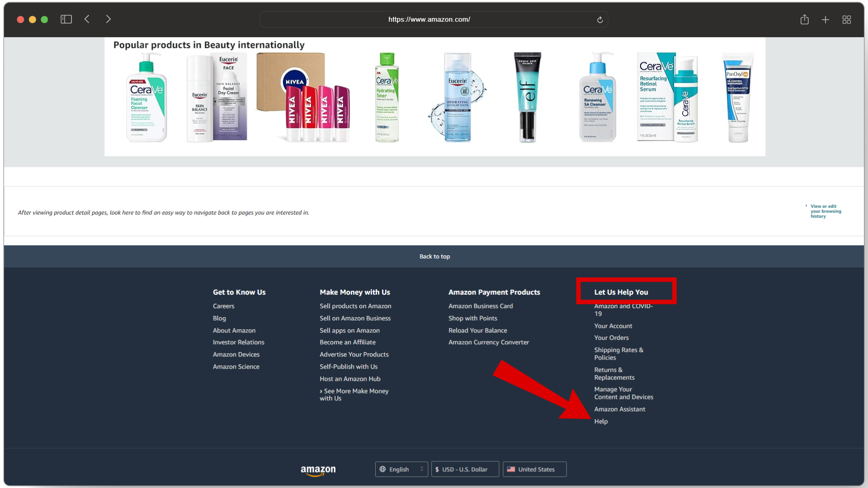Toggle the Safari sidebar icon

pyautogui.click(x=66, y=19)
